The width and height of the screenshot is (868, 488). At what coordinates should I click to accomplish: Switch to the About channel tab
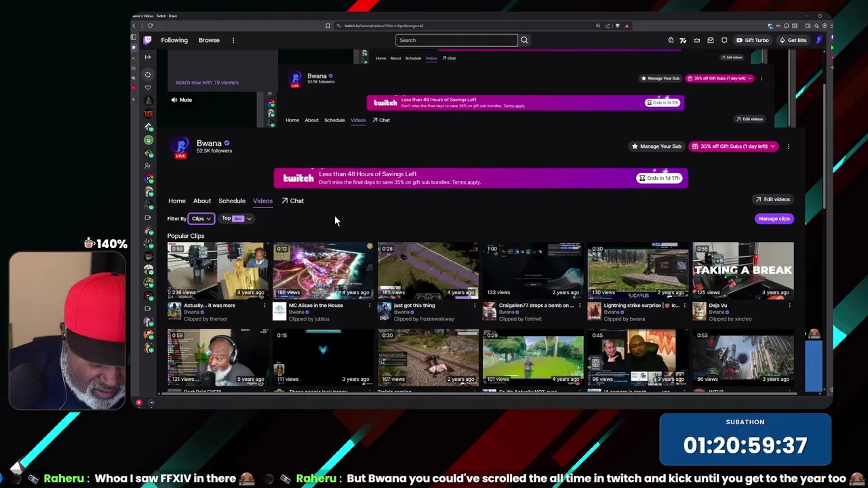click(202, 201)
